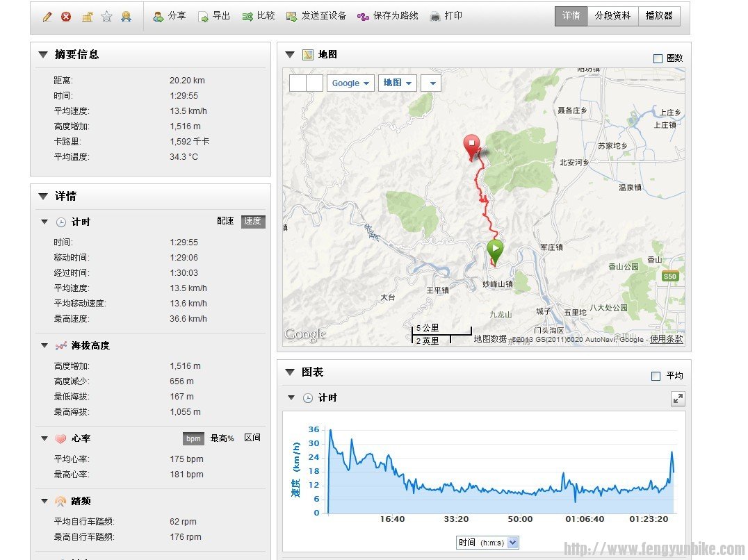This screenshot has height=560, width=748.
Task: Click the padlock privacy icon
Action: pos(87,17)
